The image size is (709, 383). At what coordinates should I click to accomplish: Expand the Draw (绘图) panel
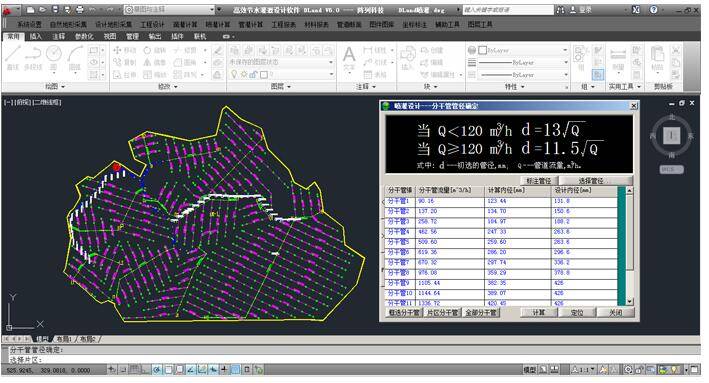(55, 86)
